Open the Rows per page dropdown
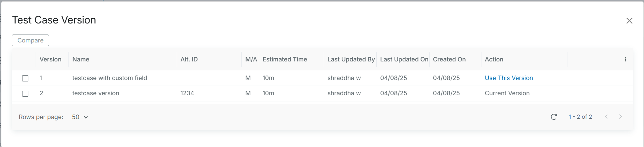Screen dimensions: 644x147 [x=80, y=117]
